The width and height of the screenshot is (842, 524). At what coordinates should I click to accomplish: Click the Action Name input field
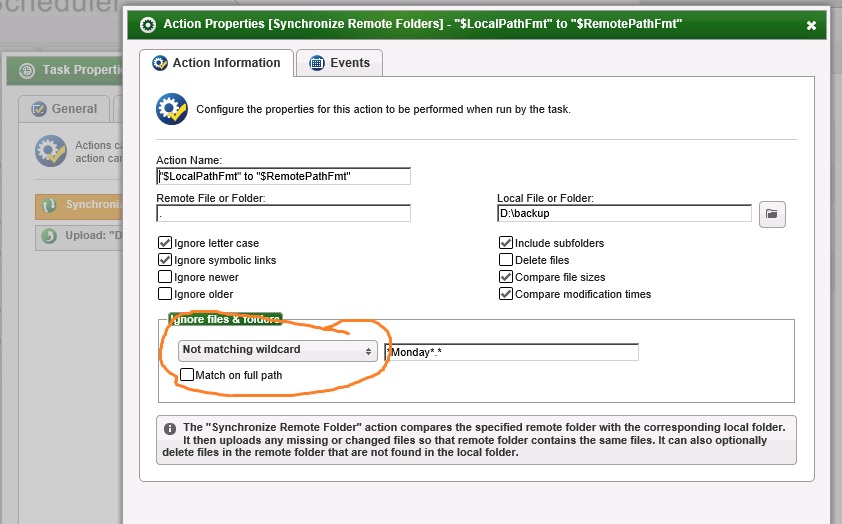[x=284, y=176]
